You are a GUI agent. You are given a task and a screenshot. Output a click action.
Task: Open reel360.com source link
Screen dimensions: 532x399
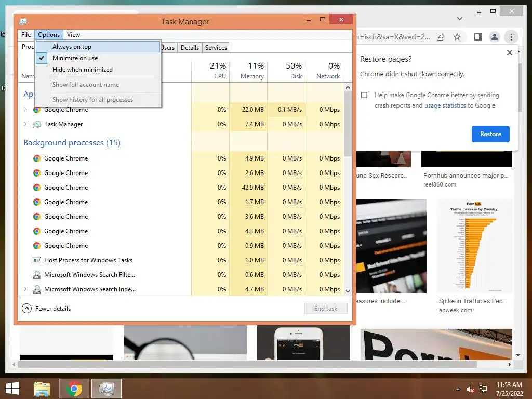coord(440,184)
